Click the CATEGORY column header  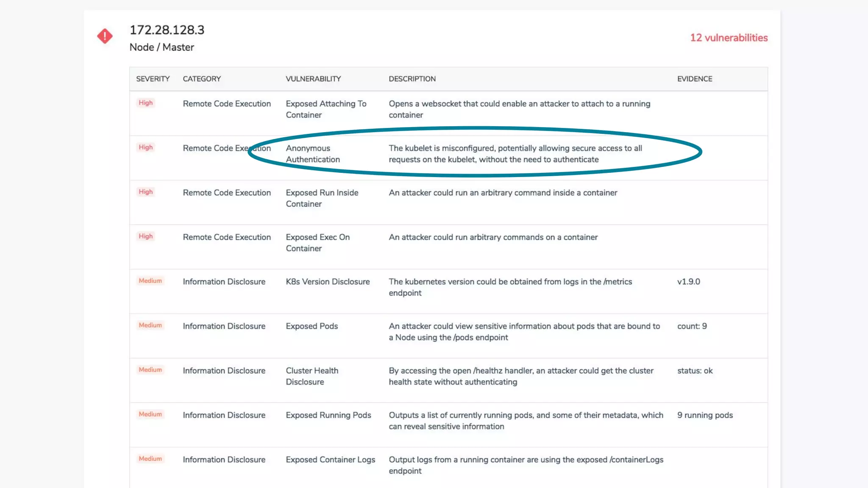tap(202, 79)
